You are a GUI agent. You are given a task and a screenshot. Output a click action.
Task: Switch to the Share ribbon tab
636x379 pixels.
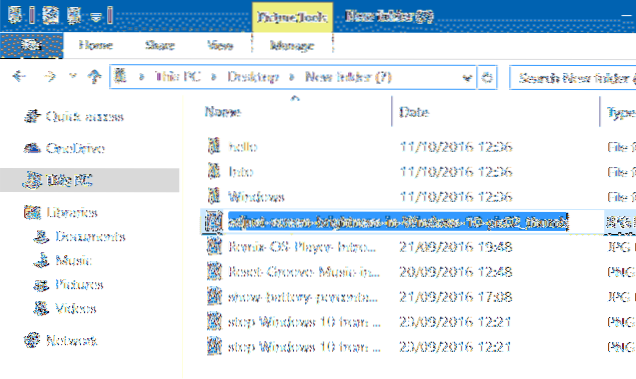160,45
